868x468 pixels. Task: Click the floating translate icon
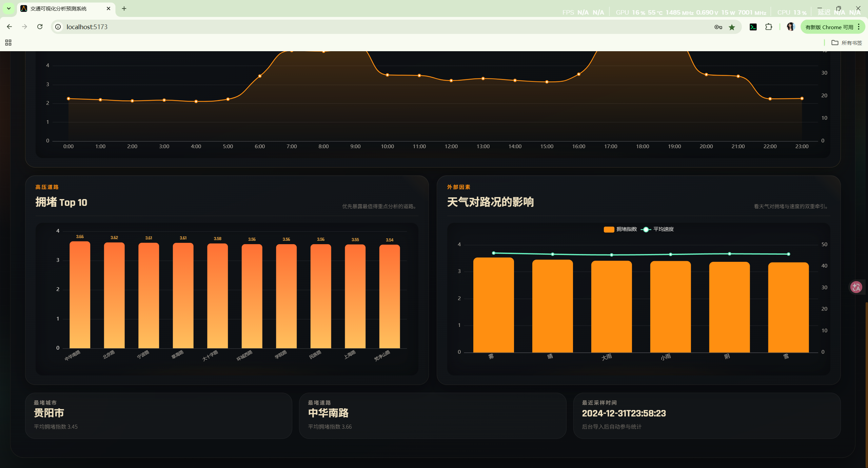point(856,287)
